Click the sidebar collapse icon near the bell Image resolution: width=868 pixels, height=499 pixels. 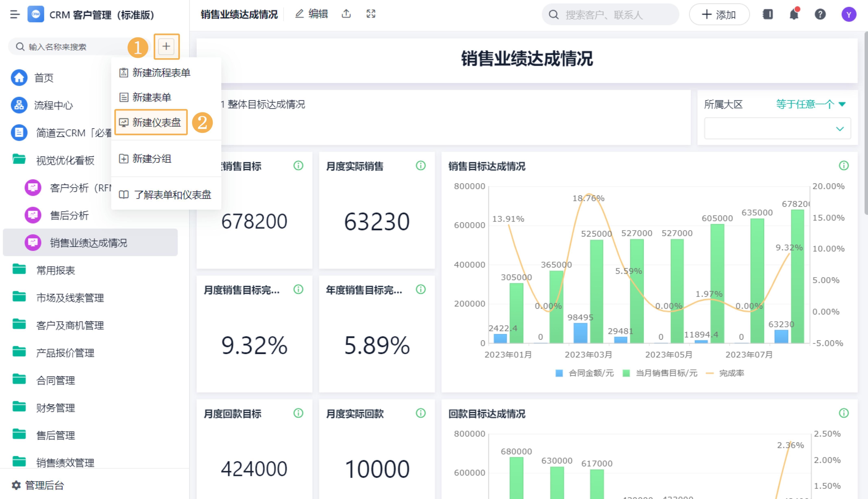768,14
